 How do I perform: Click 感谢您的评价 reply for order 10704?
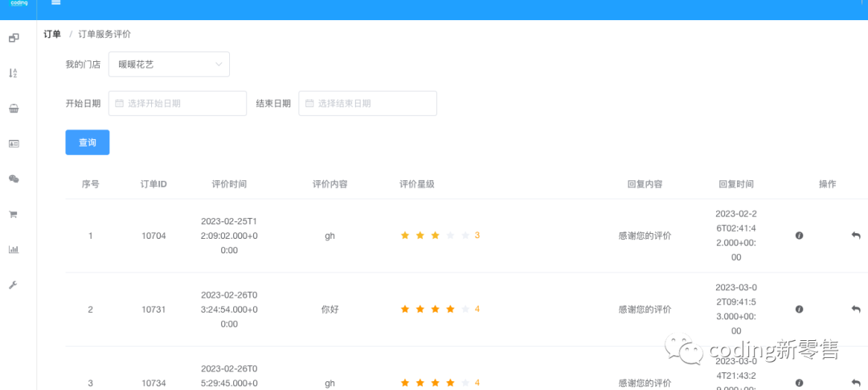click(x=645, y=236)
